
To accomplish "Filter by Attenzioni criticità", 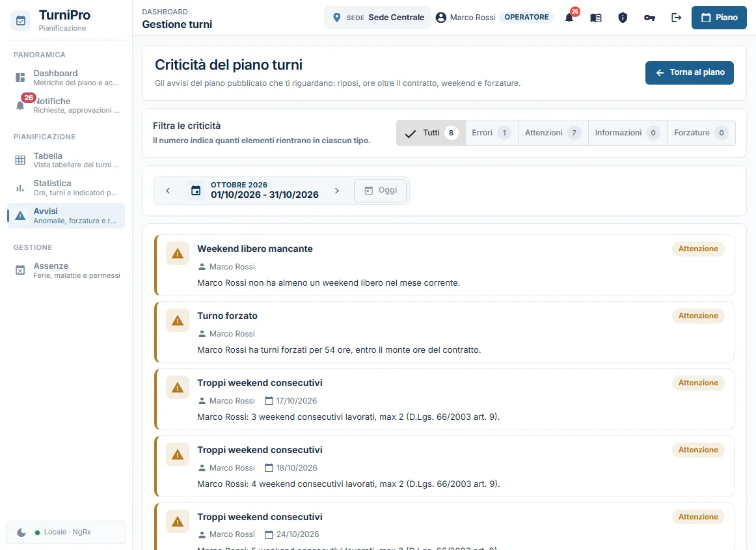I will (553, 133).
